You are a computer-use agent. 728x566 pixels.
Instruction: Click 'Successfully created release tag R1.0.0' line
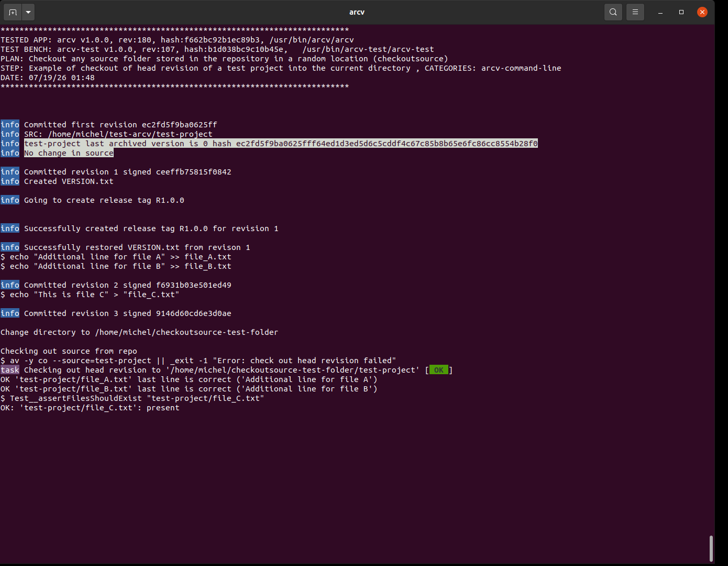151,228
